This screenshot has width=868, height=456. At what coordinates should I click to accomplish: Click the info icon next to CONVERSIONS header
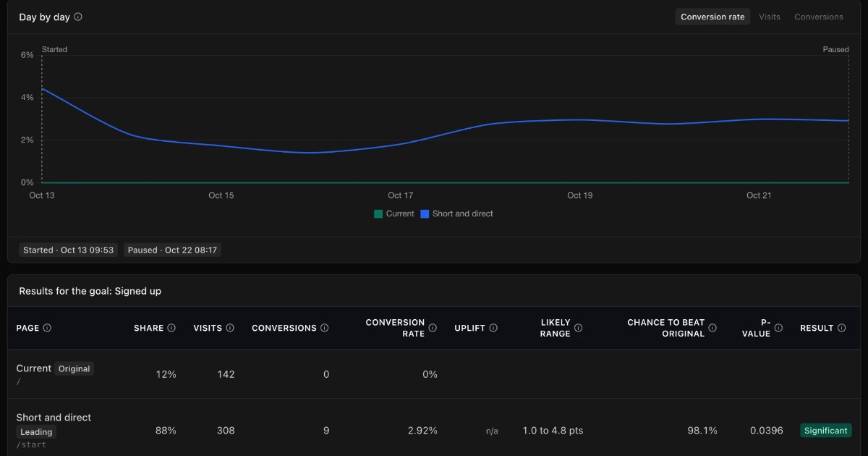click(x=324, y=328)
